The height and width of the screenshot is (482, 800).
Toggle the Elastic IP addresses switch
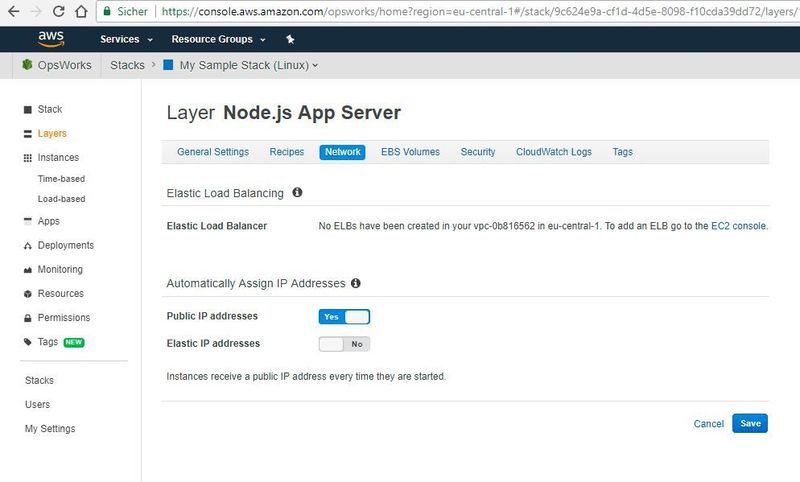coord(344,344)
